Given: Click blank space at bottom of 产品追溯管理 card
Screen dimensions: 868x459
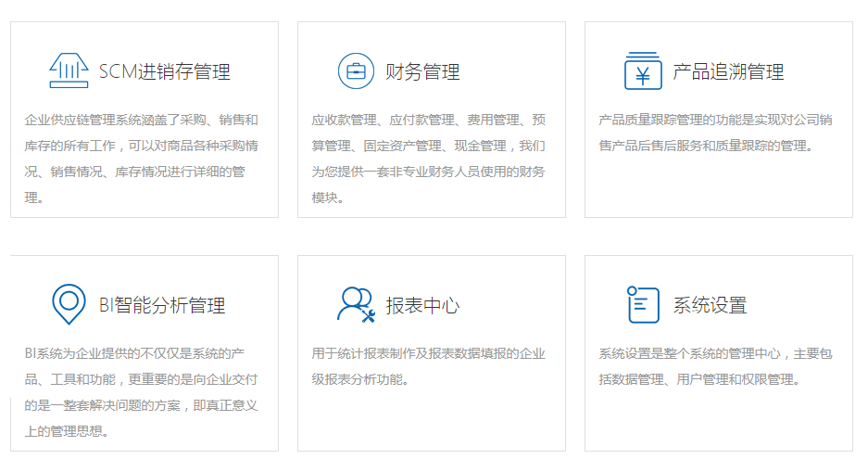Looking at the screenshot, I should tap(718, 188).
